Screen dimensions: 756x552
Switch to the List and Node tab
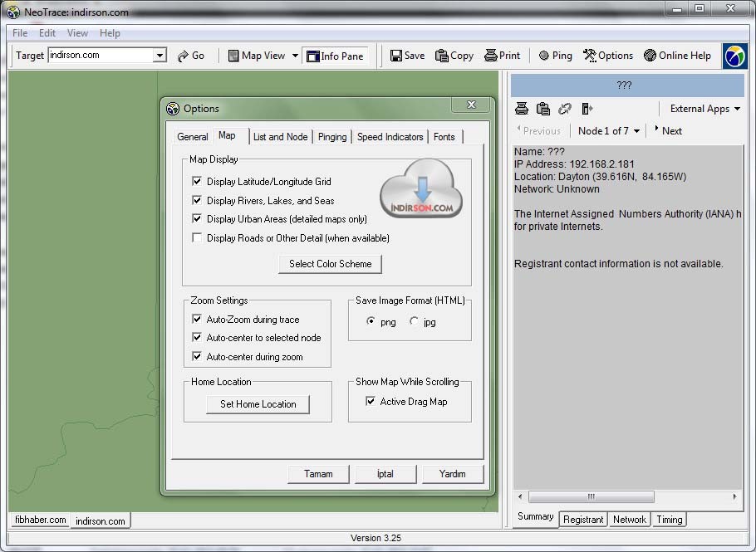[280, 137]
